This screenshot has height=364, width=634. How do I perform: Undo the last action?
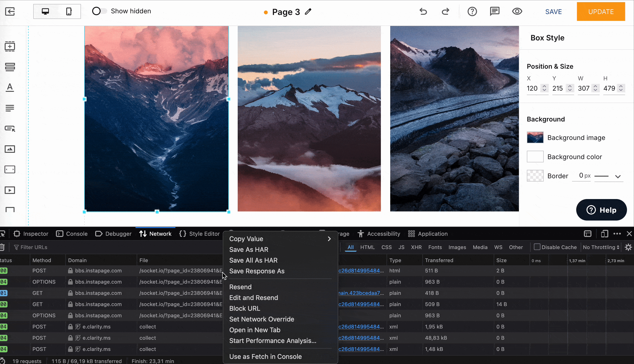[x=423, y=11]
